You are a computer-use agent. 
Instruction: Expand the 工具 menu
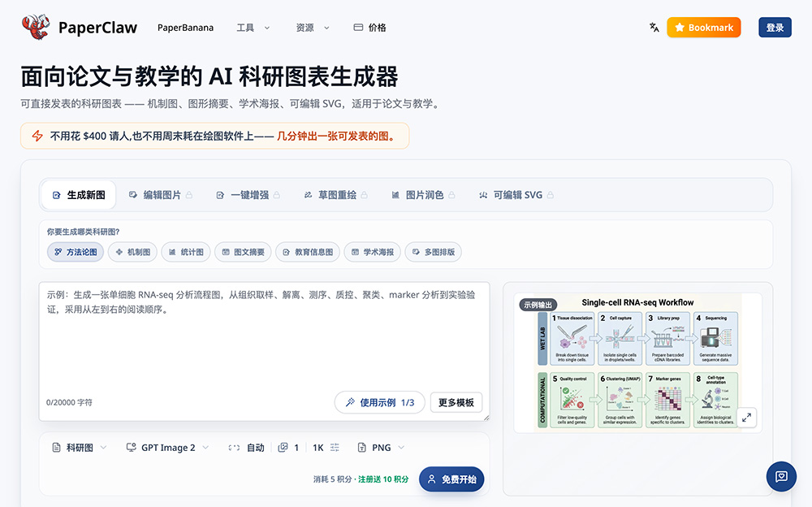253,28
